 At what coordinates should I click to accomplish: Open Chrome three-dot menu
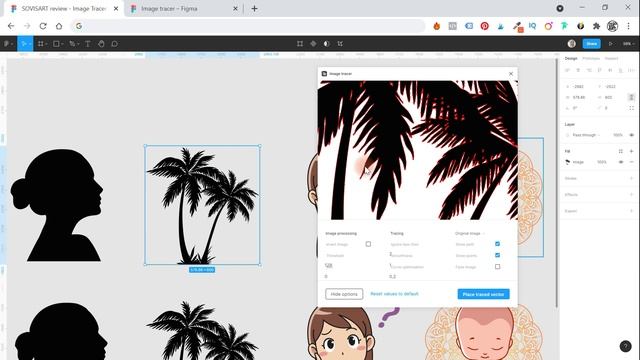(x=629, y=26)
